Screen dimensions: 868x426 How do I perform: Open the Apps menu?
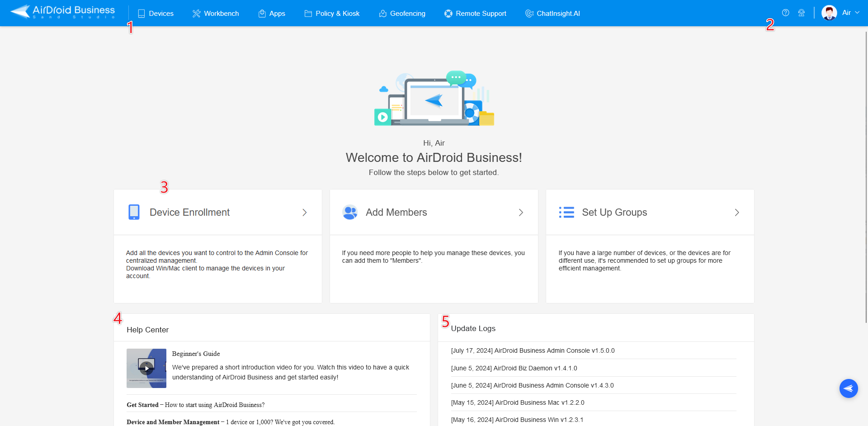point(272,14)
